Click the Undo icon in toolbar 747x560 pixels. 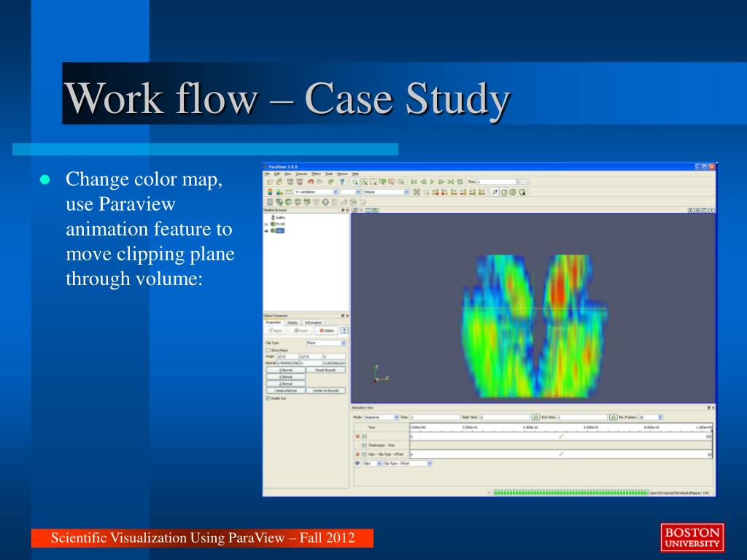[311, 182]
